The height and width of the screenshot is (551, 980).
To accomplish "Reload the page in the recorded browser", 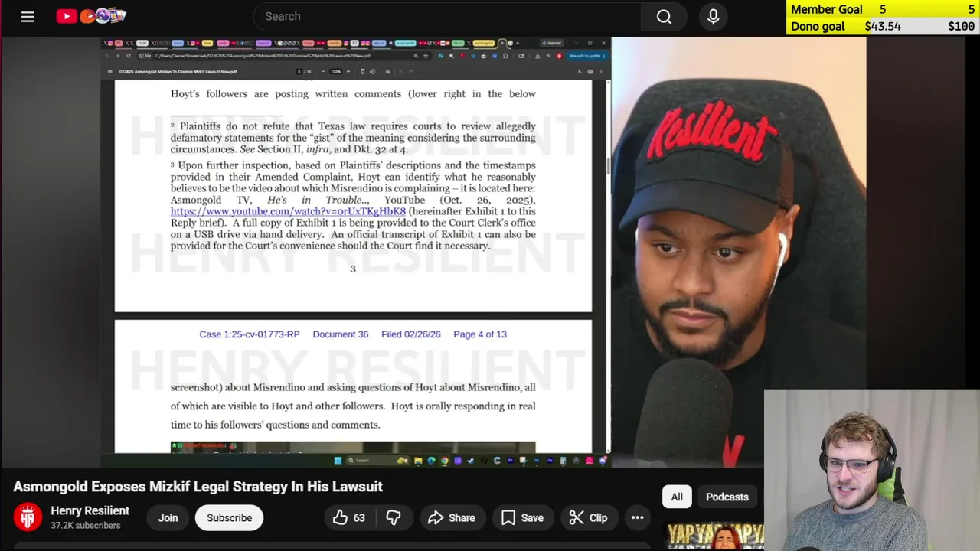I will 128,56.
